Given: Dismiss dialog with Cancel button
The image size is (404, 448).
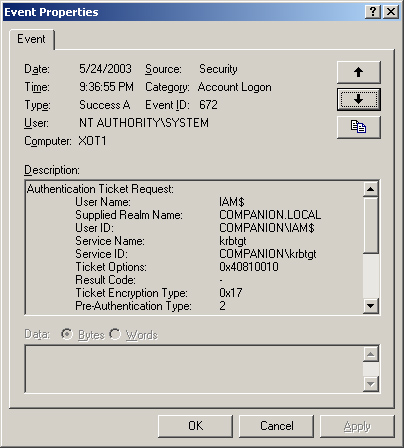Looking at the screenshot, I should [276, 426].
